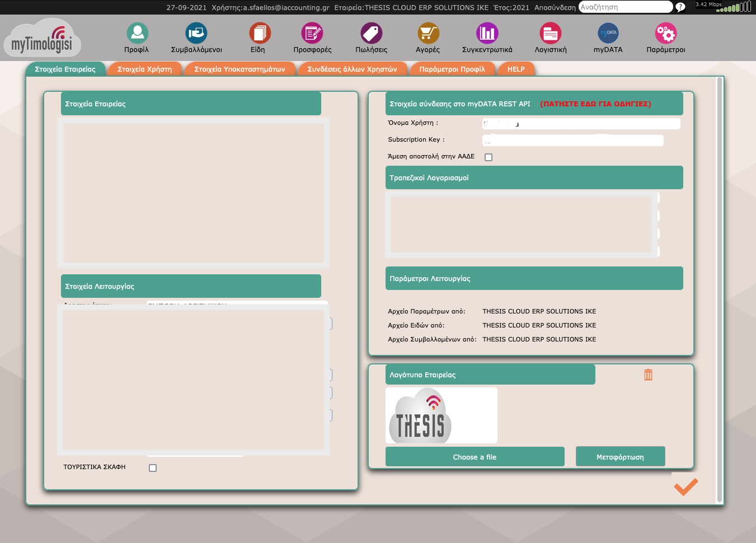Delete company logo with trash icon
The height and width of the screenshot is (543, 756).
(648, 375)
